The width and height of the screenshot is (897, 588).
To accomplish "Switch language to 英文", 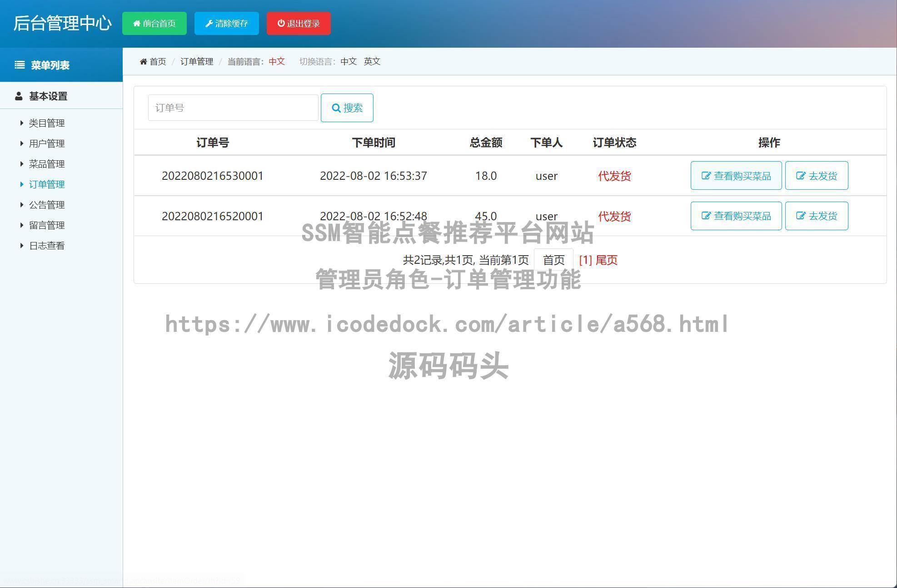I will point(372,61).
